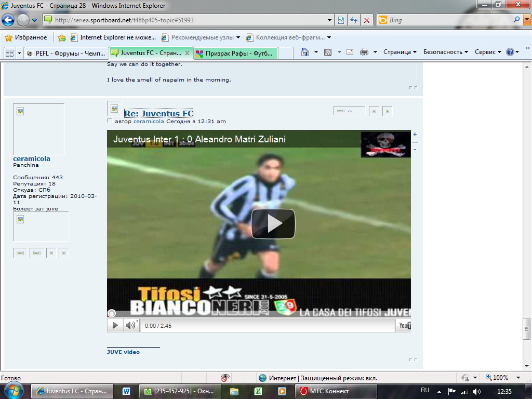Click ceramicola's avatar image placeholder

38,129
